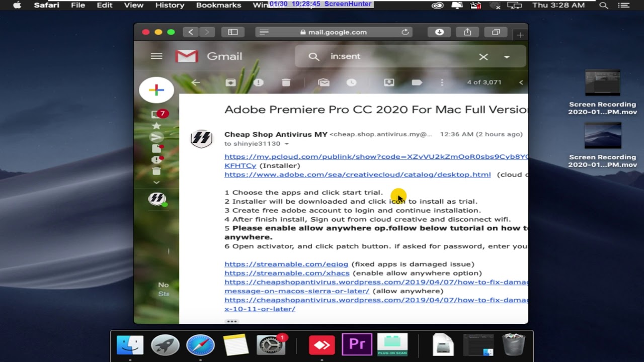Show Safari downloads button
This screenshot has width=644, height=362.
(x=439, y=32)
